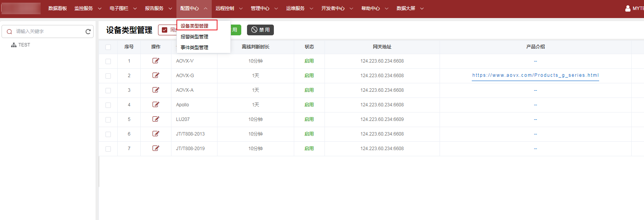Select the TEST tree node
The image size is (644, 220).
(24, 45)
